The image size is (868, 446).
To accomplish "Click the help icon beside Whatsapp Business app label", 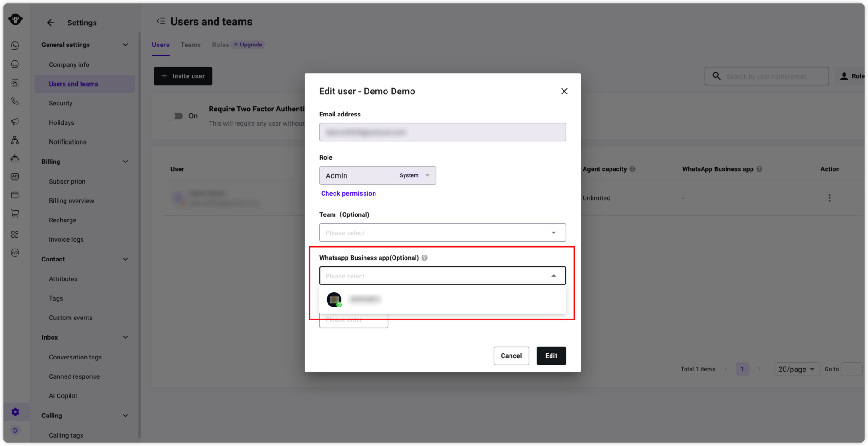I will [x=424, y=258].
